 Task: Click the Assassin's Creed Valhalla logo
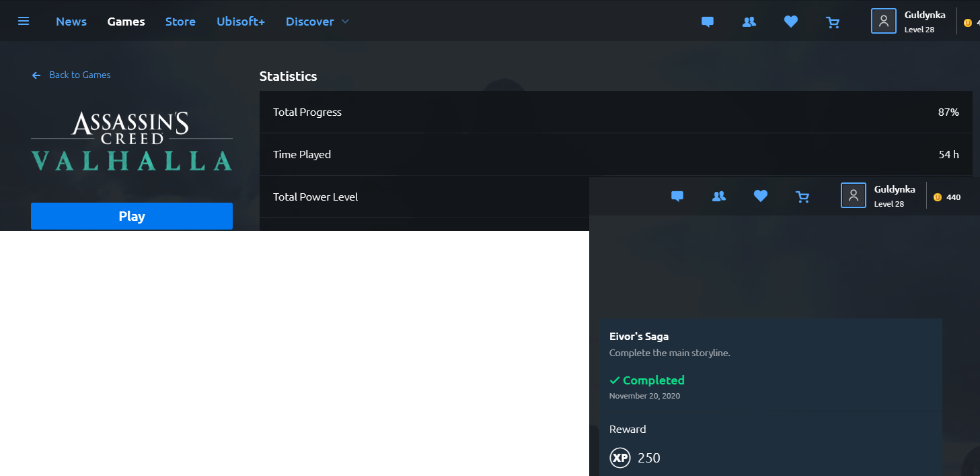(x=132, y=141)
